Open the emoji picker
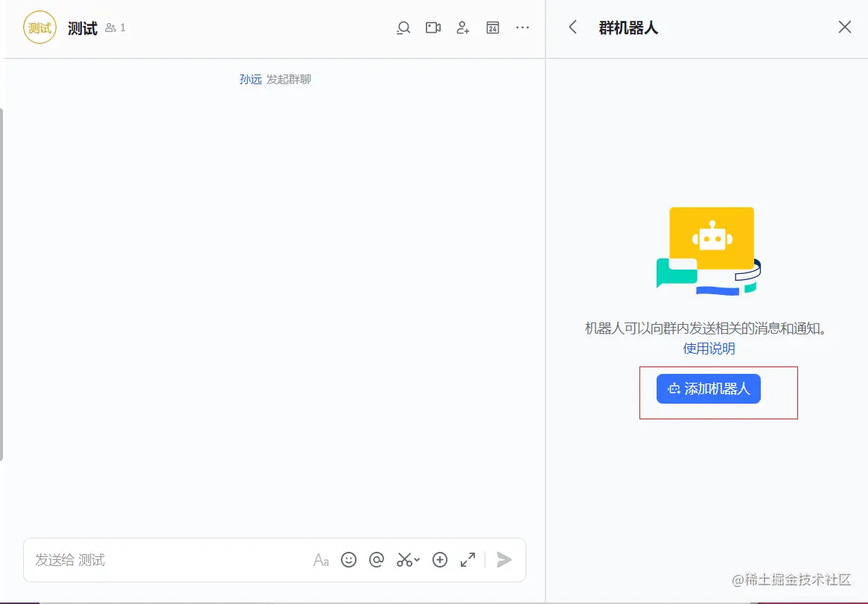The width and height of the screenshot is (868, 604). pos(348,560)
